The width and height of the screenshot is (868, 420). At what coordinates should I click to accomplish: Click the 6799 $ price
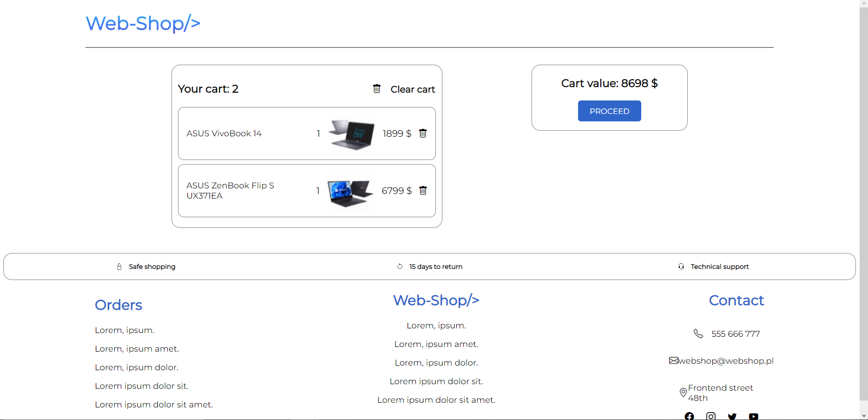[397, 191]
